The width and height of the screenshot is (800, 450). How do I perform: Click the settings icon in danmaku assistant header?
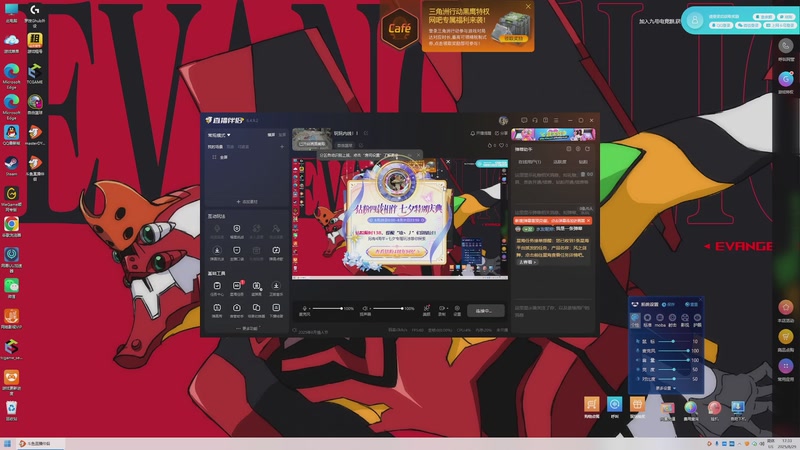(x=578, y=149)
